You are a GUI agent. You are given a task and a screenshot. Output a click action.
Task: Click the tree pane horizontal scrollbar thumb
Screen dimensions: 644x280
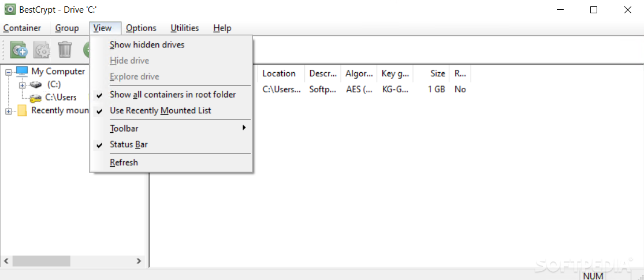[41, 261]
